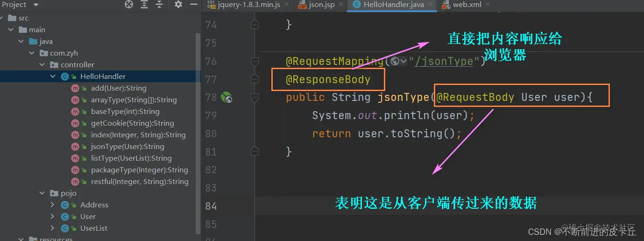Click the method icon beside add(User):String
Screen dimensions: 644x241
75,88
